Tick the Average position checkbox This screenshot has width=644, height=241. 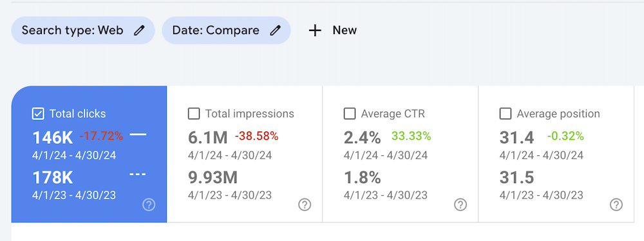click(506, 114)
